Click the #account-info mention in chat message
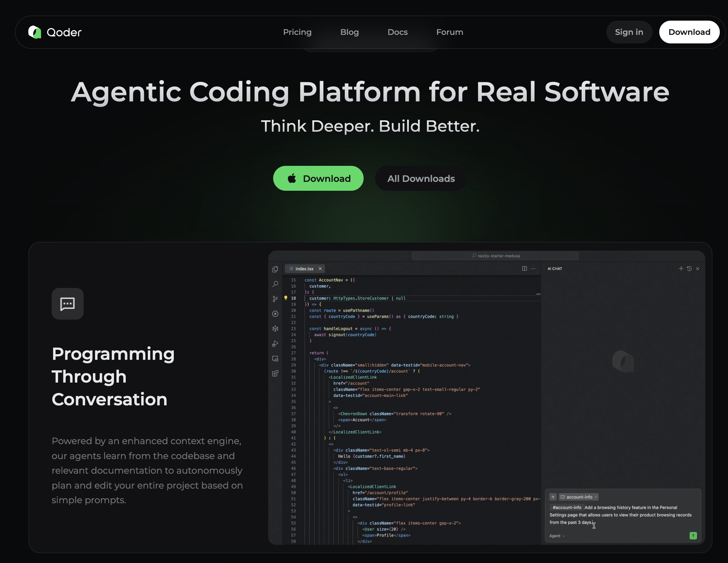The image size is (728, 563). point(567,507)
